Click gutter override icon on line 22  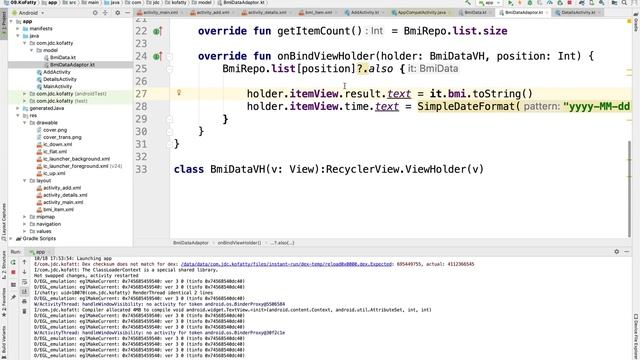(x=157, y=31)
